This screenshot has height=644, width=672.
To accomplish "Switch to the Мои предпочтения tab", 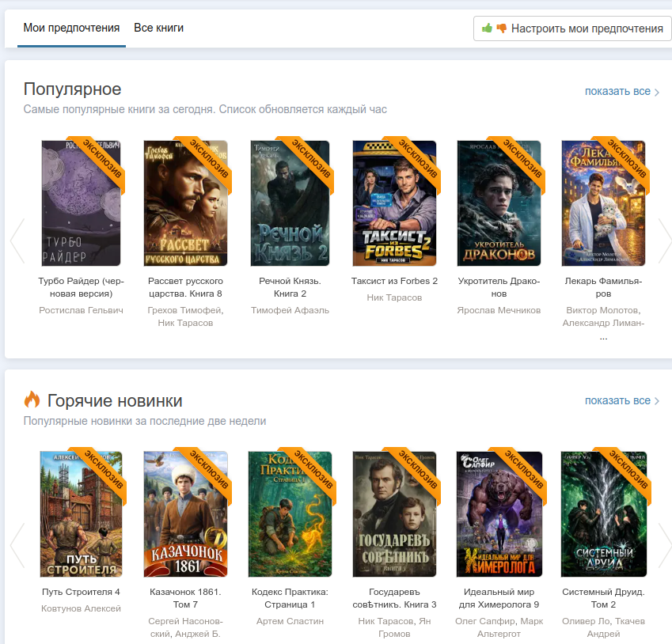I will pos(71,28).
